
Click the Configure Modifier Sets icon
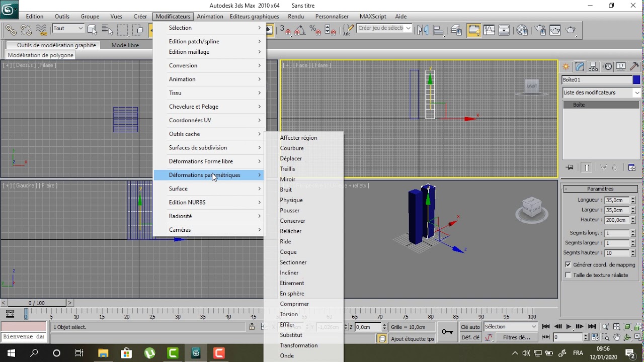[632, 167]
